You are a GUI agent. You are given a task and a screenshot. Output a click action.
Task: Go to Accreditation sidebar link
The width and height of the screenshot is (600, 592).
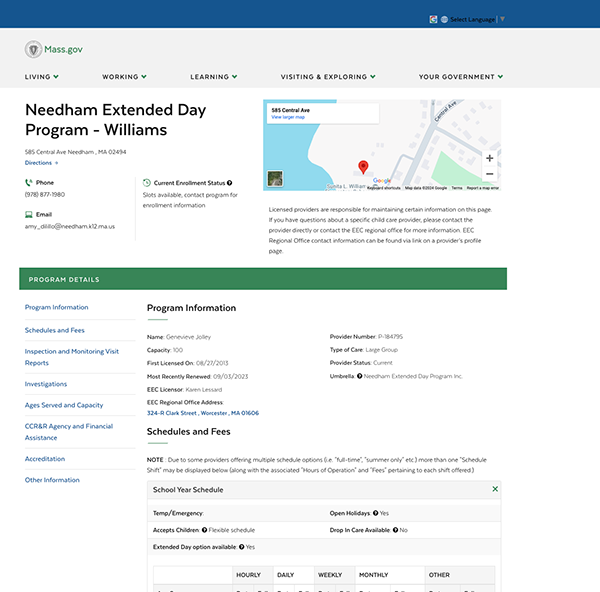click(45, 459)
